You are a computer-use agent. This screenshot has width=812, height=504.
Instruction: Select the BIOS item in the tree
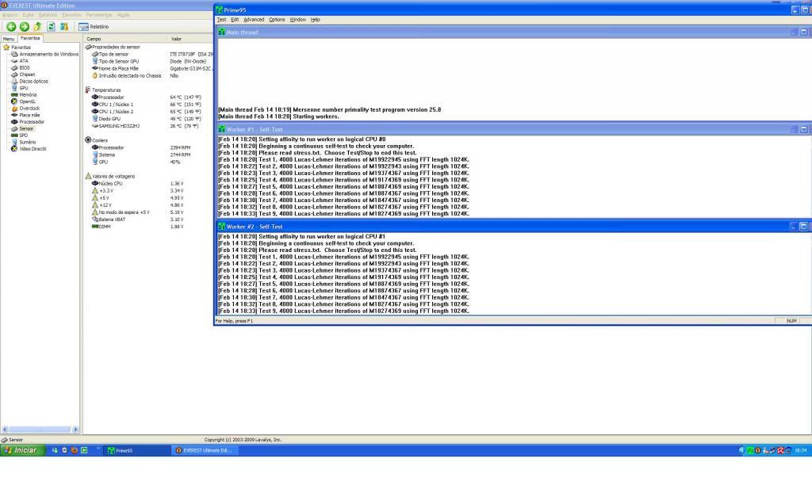click(21, 67)
